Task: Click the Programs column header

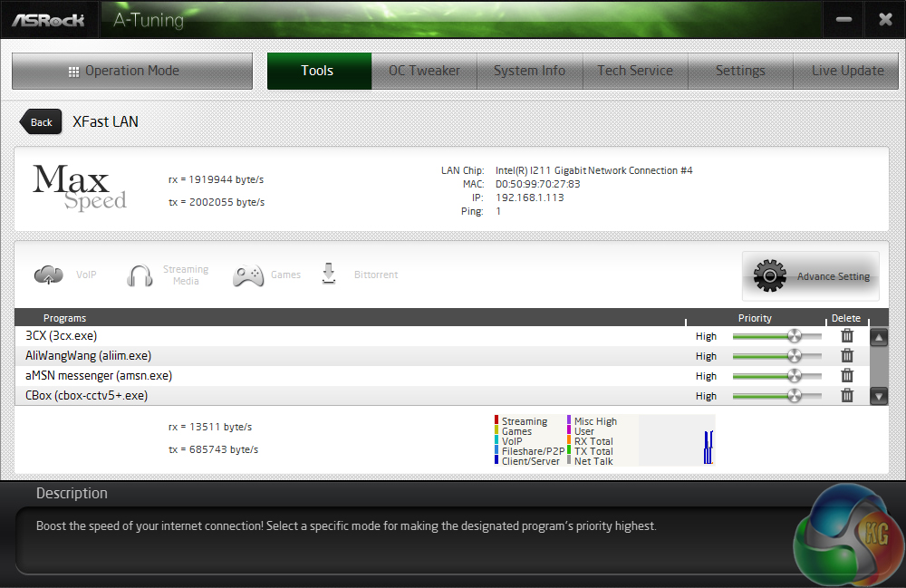Action: [x=64, y=318]
